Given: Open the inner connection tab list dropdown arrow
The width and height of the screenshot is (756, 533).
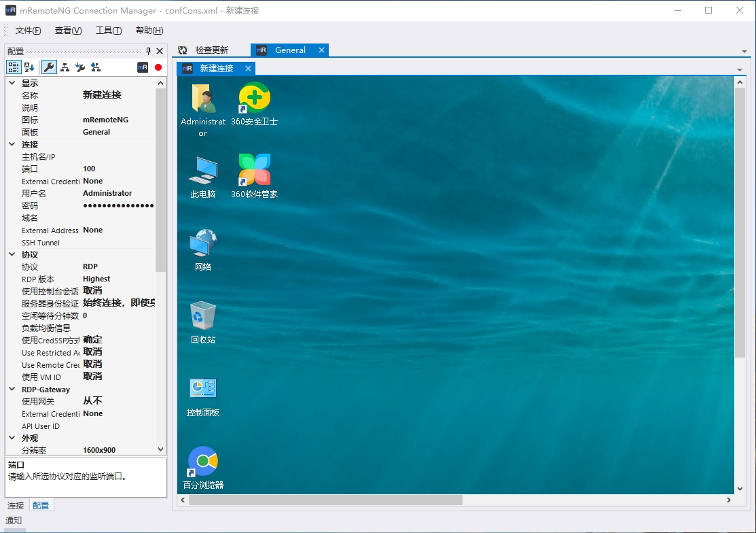Looking at the screenshot, I should click(x=740, y=70).
